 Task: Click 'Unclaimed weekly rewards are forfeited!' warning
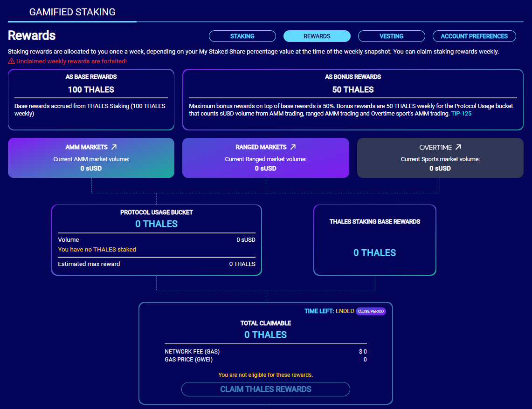[72, 61]
